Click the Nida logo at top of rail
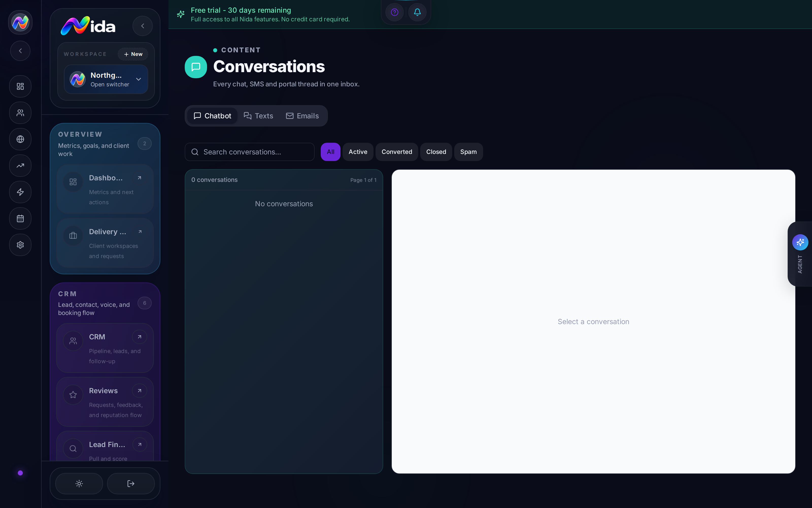Image resolution: width=812 pixels, height=508 pixels. [x=20, y=23]
